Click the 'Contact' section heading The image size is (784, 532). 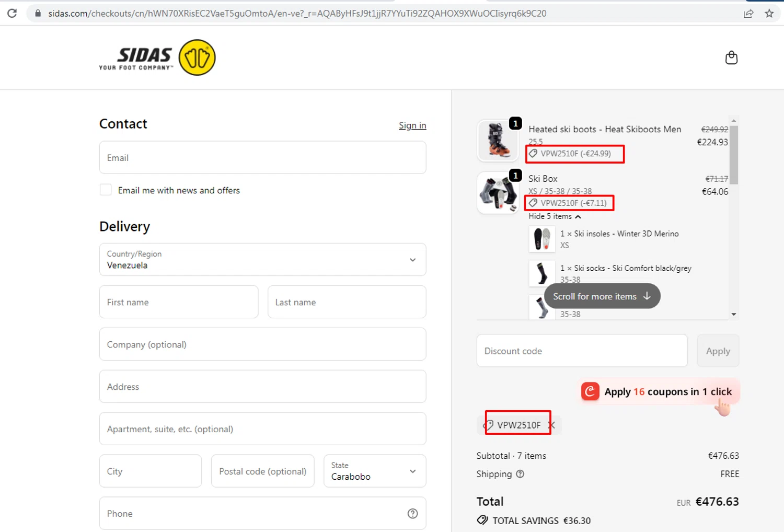point(123,124)
